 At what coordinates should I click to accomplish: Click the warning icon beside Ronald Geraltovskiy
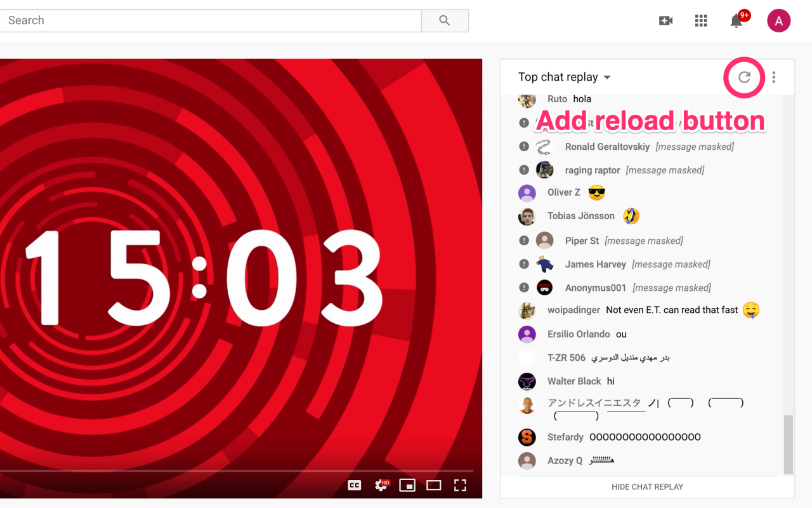[x=524, y=147]
